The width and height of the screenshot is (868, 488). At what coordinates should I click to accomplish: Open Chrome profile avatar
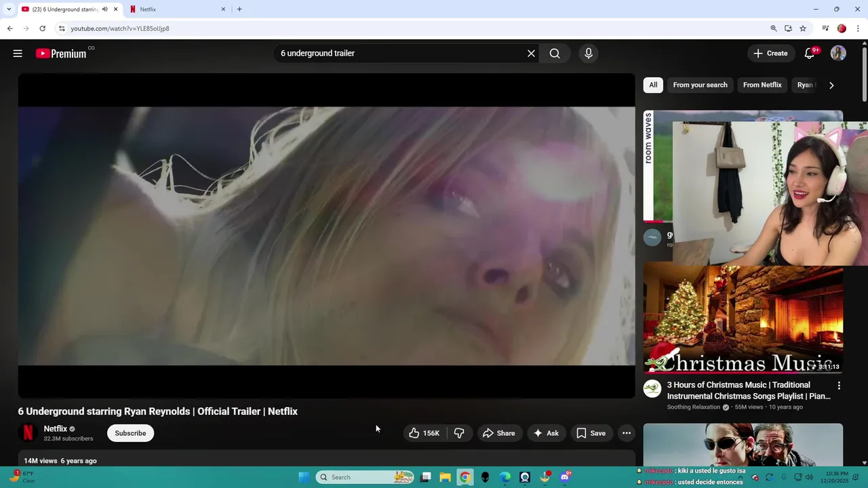[842, 28]
